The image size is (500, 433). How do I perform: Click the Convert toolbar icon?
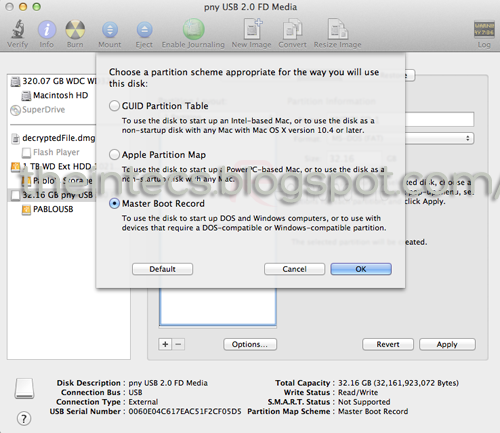(x=292, y=29)
